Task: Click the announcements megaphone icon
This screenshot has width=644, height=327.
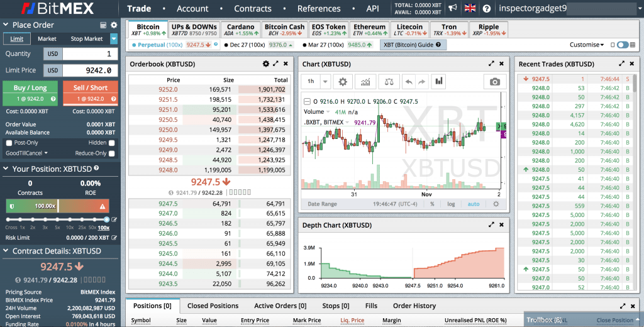Action: 453,8
